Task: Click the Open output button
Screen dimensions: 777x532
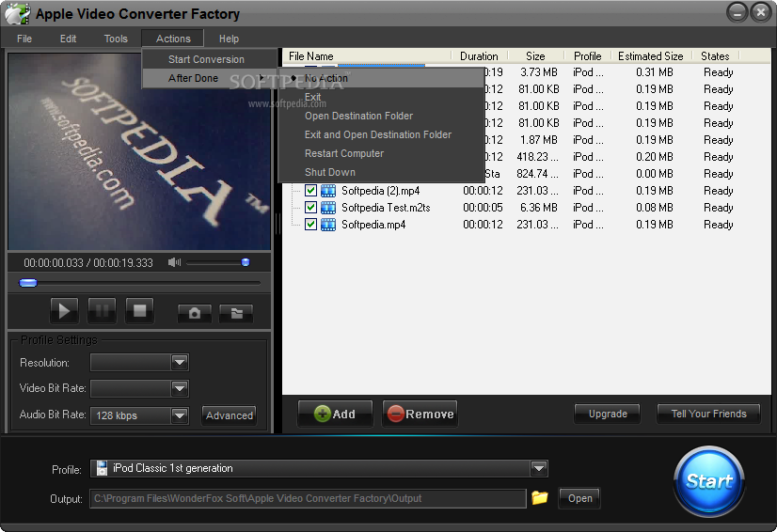Action: (x=579, y=498)
